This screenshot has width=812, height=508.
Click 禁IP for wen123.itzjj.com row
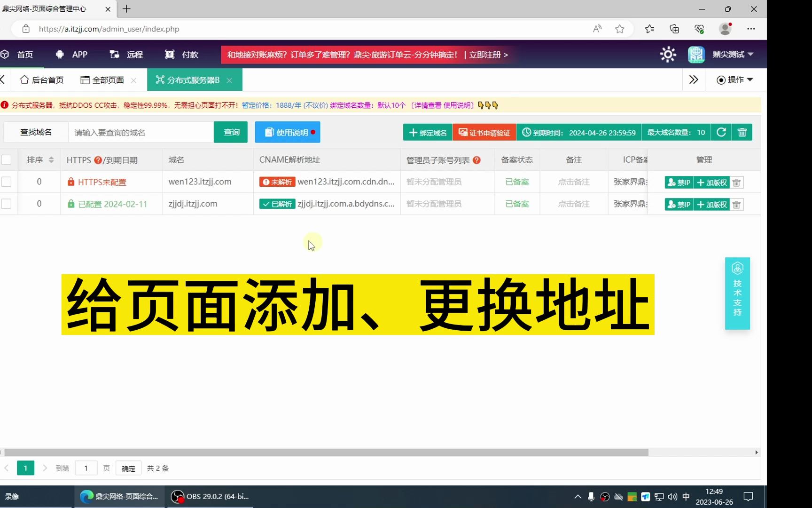pos(679,183)
